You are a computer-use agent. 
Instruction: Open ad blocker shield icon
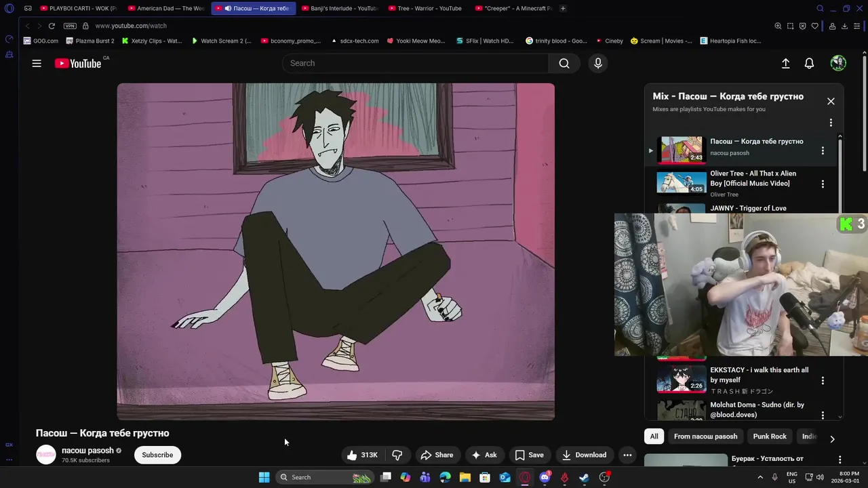(x=802, y=26)
